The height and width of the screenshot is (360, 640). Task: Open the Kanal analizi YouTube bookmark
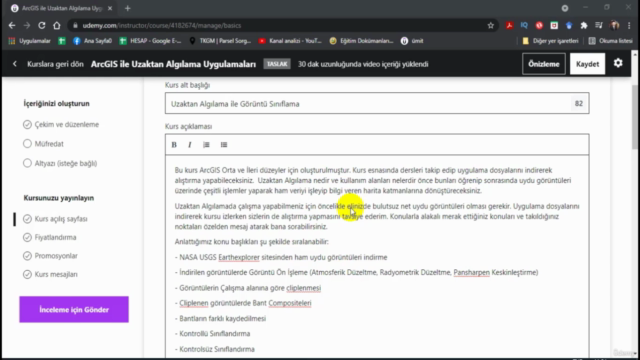click(x=291, y=41)
